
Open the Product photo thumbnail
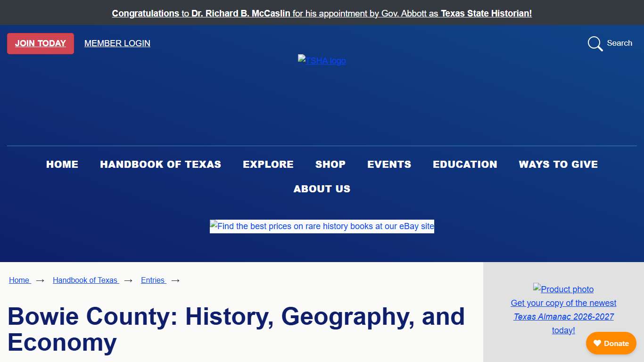[563, 289]
